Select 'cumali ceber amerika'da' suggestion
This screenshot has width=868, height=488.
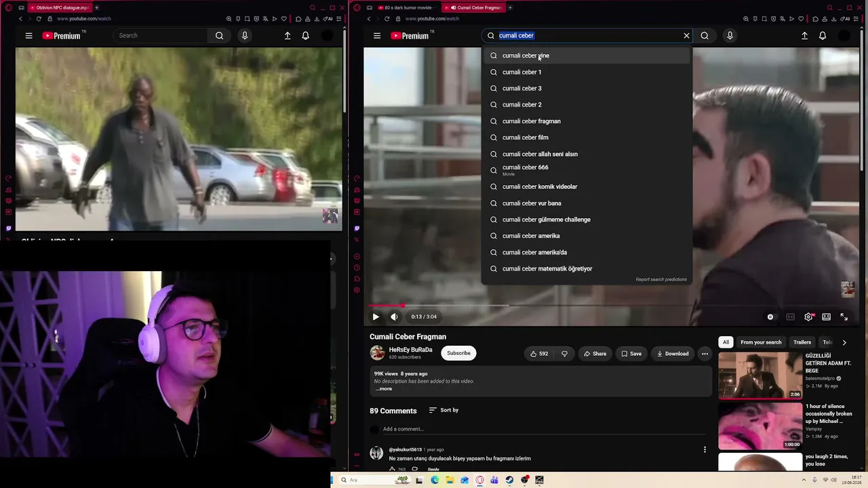pos(587,252)
